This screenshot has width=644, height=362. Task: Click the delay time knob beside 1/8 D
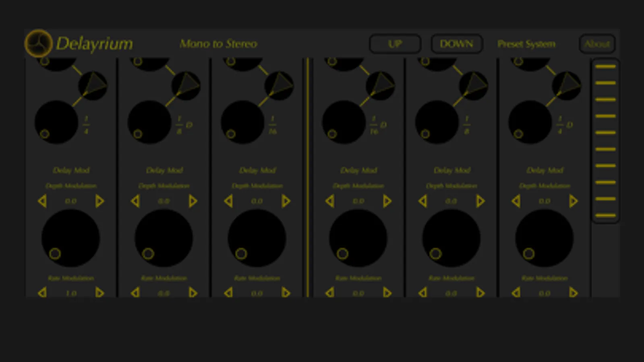149,122
